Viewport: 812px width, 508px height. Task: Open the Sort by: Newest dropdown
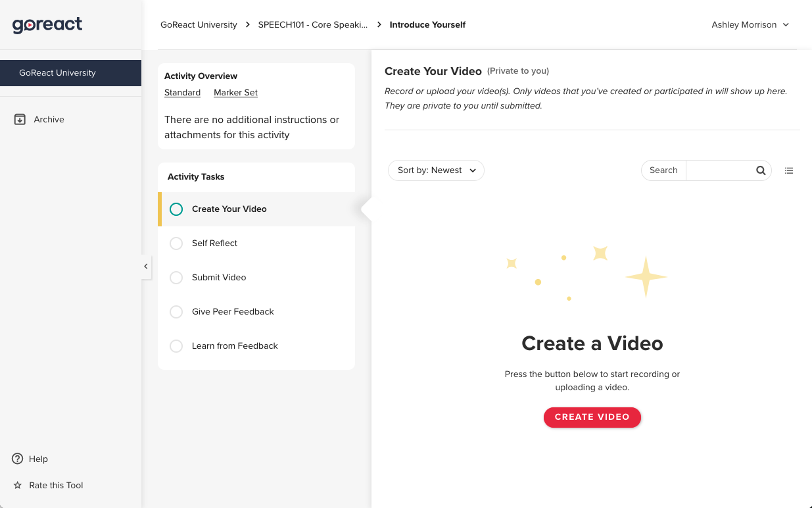coord(436,170)
